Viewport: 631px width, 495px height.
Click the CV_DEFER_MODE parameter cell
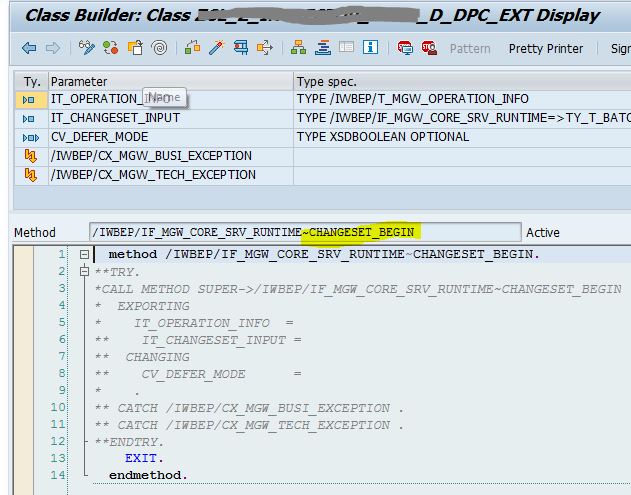point(99,137)
